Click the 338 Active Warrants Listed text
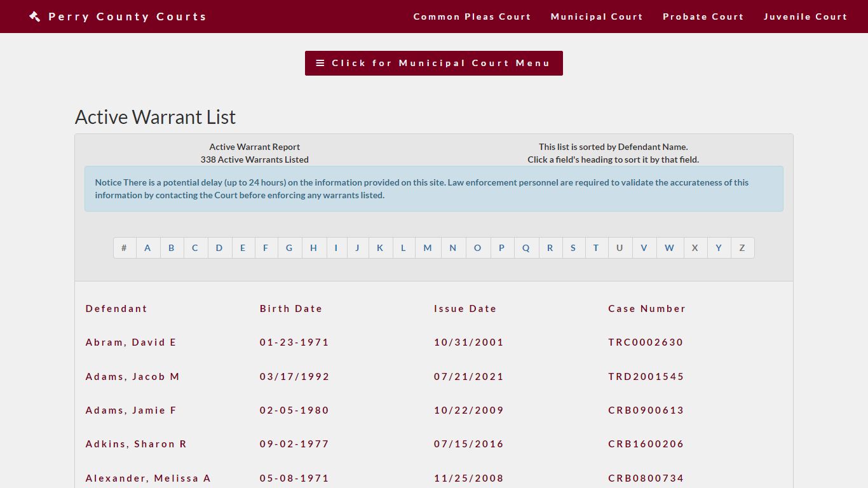Viewport: 868px width, 488px height. click(255, 159)
